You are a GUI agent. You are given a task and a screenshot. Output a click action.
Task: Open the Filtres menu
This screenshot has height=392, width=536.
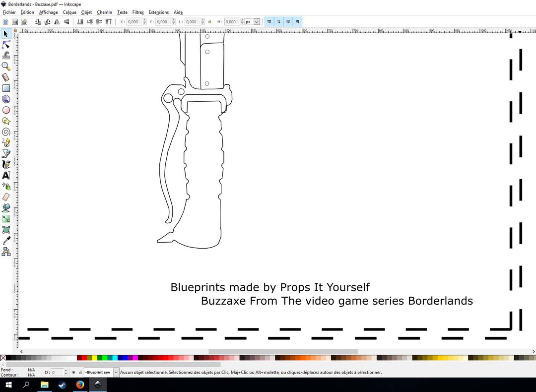tap(138, 12)
